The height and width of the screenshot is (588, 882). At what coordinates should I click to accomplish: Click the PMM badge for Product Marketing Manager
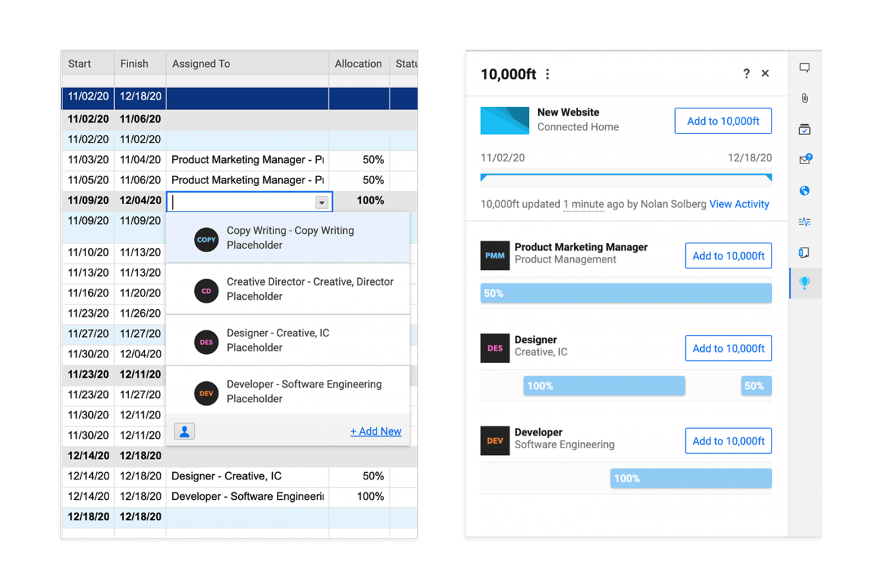pos(495,256)
